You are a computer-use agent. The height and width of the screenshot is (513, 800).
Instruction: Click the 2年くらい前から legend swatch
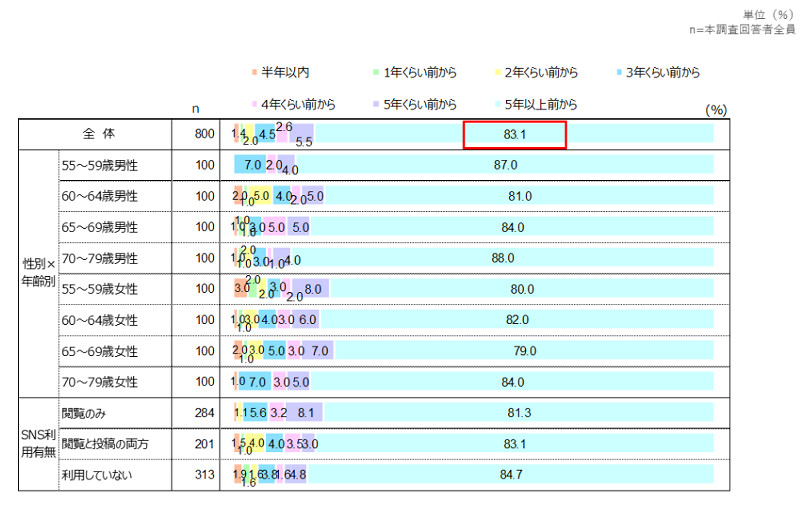[497, 72]
